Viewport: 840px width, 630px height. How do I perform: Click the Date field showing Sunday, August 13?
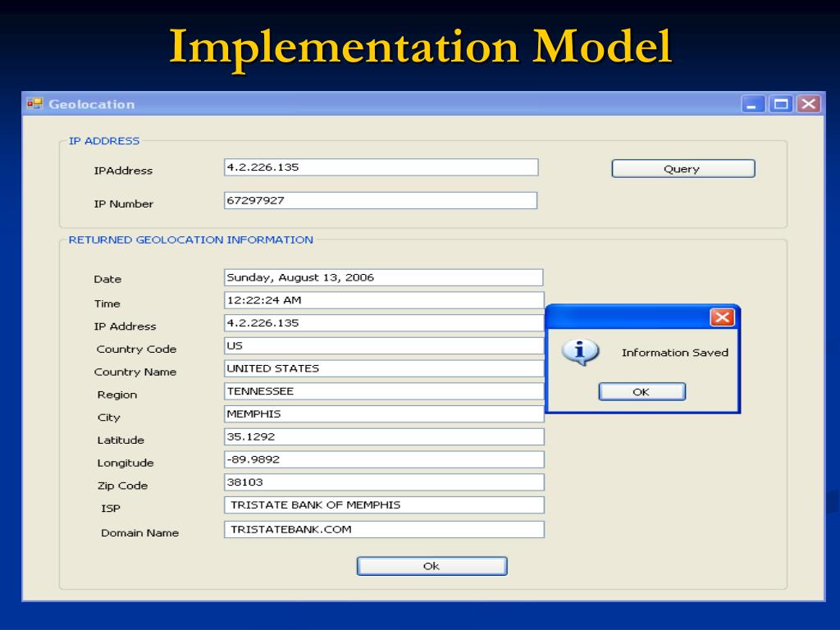(x=384, y=277)
